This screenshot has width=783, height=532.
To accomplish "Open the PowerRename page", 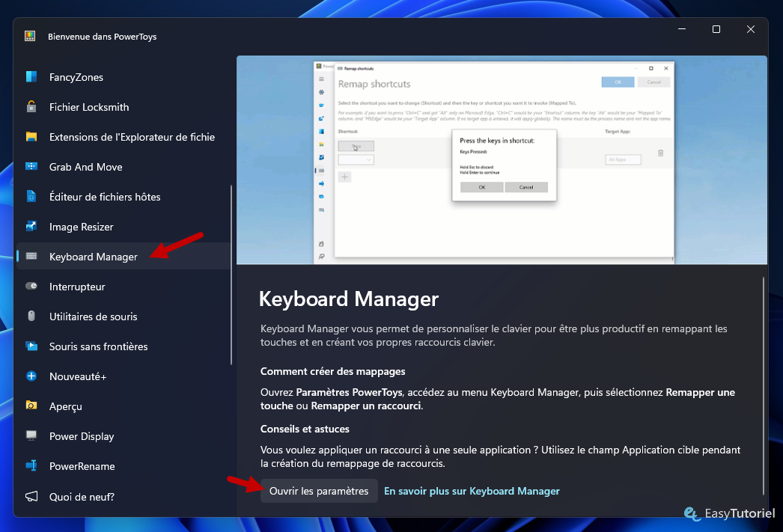I will pos(124,466).
